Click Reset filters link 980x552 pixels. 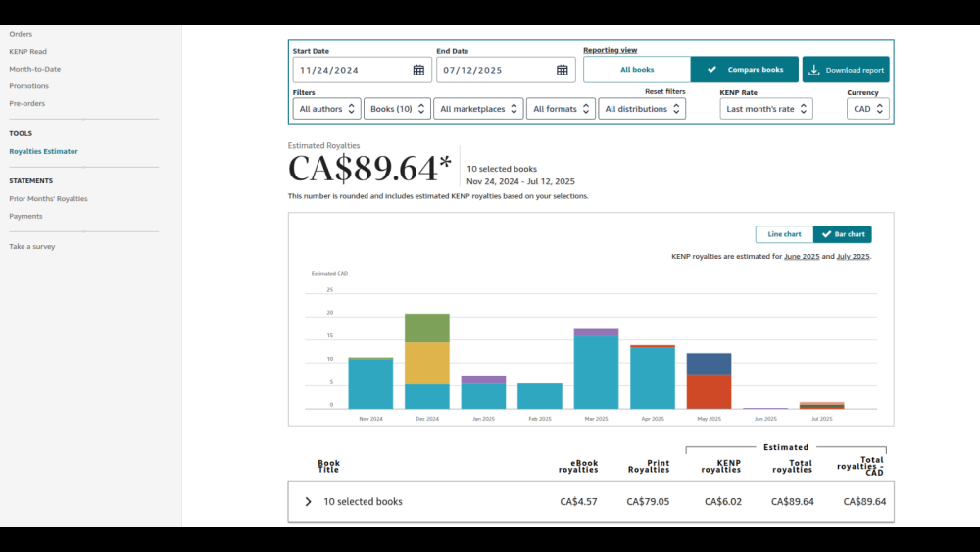(664, 91)
